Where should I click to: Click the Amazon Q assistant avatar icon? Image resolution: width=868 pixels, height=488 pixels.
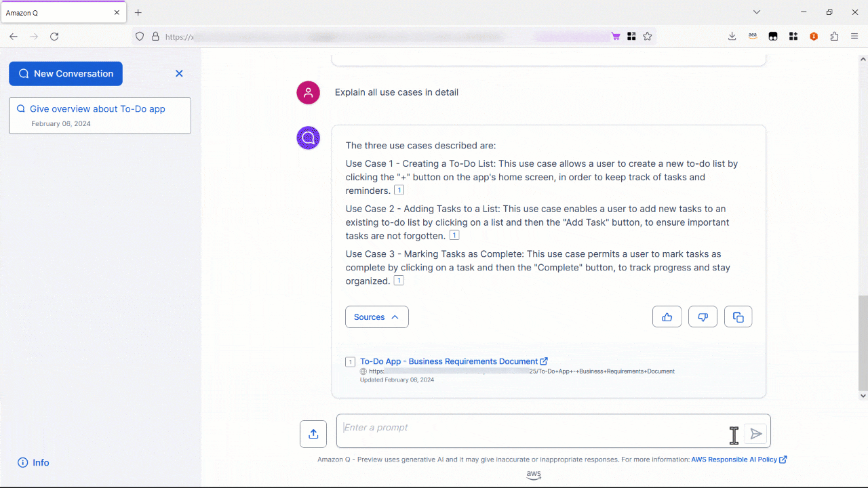(308, 138)
